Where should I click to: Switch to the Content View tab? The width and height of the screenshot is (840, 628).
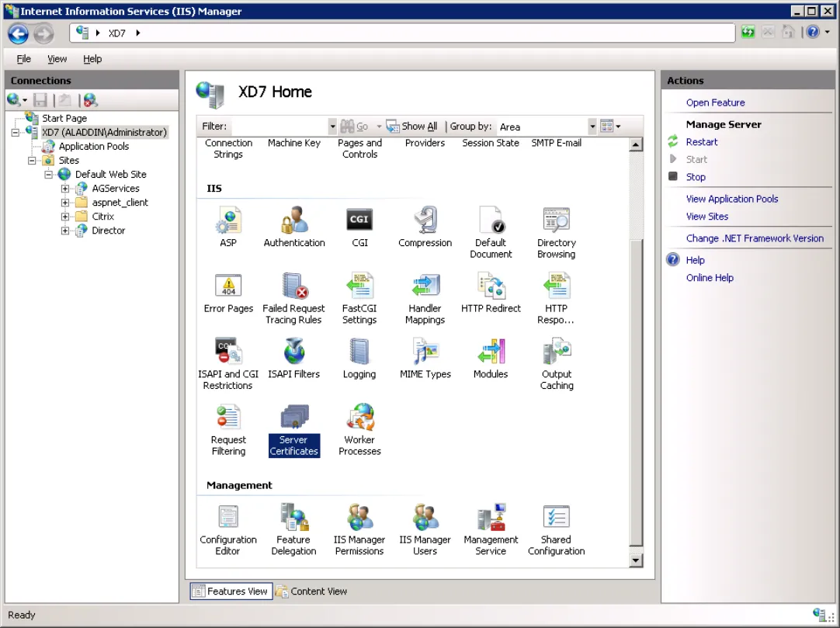click(311, 592)
